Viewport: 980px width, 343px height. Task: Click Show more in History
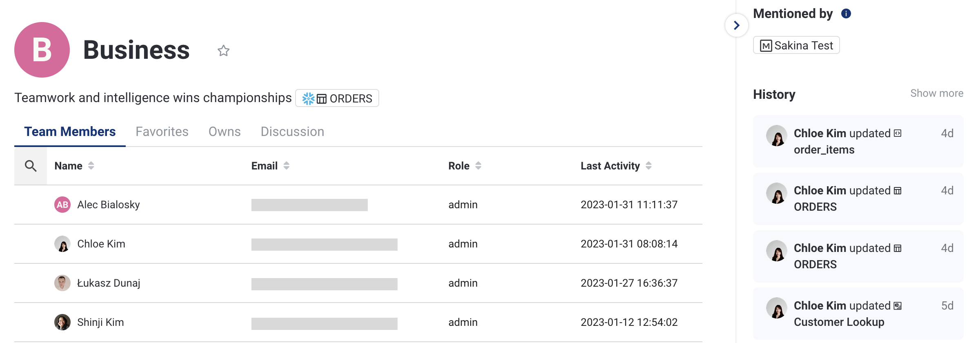point(936,94)
